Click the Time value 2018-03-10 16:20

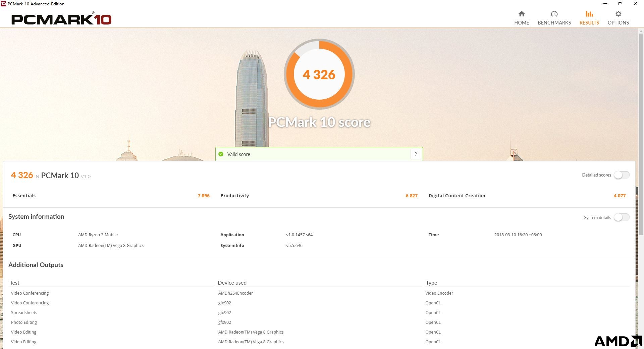pyautogui.click(x=518, y=235)
